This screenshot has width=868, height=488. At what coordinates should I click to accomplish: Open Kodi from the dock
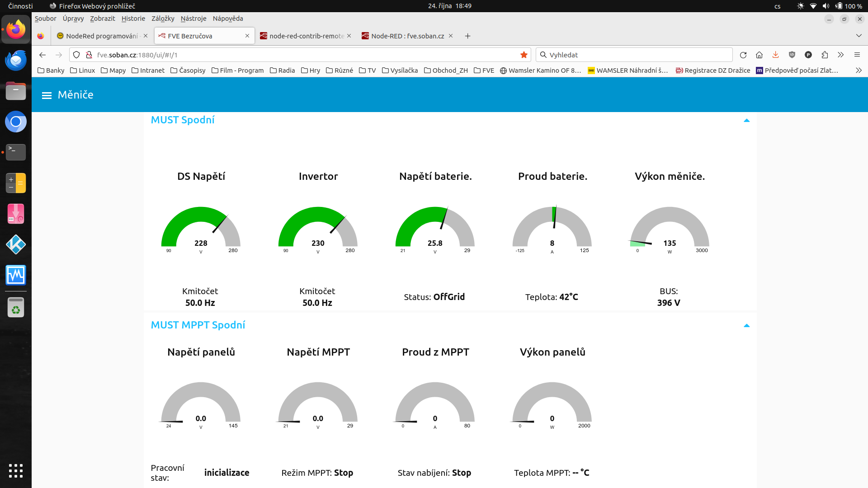click(x=16, y=244)
